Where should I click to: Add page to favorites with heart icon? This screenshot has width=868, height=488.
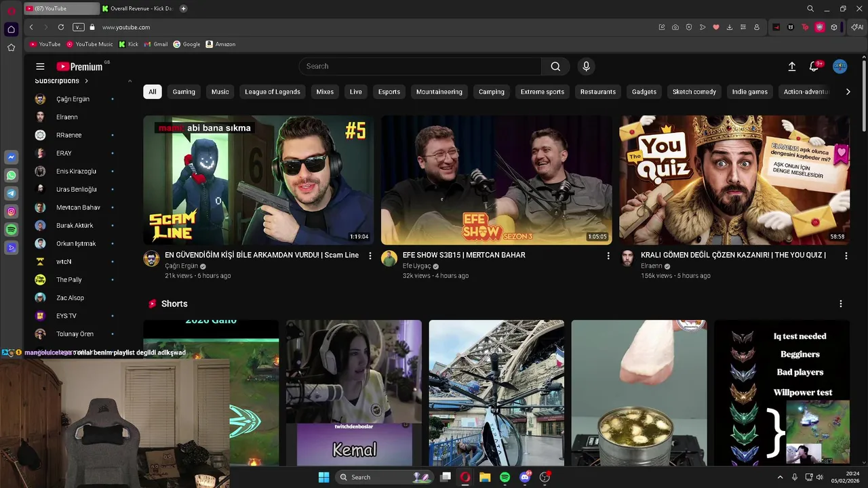click(x=716, y=27)
